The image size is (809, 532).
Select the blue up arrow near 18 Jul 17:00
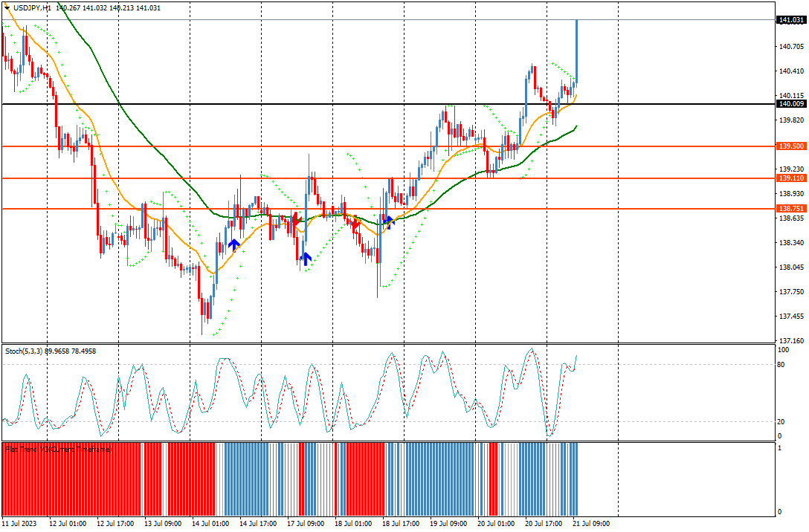(x=389, y=222)
